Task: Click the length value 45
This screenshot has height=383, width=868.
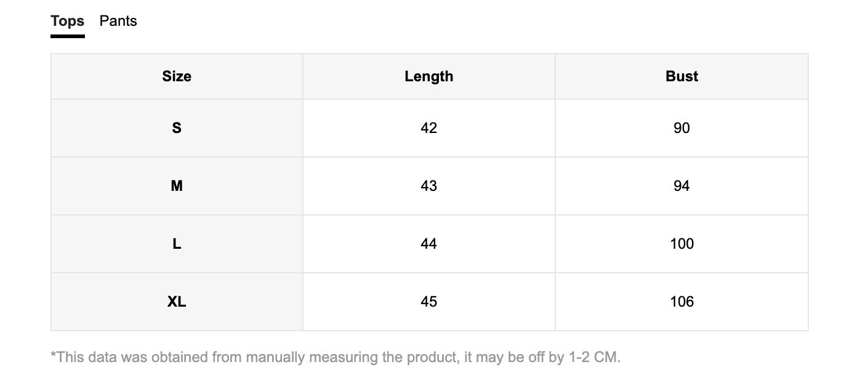Action: click(429, 302)
